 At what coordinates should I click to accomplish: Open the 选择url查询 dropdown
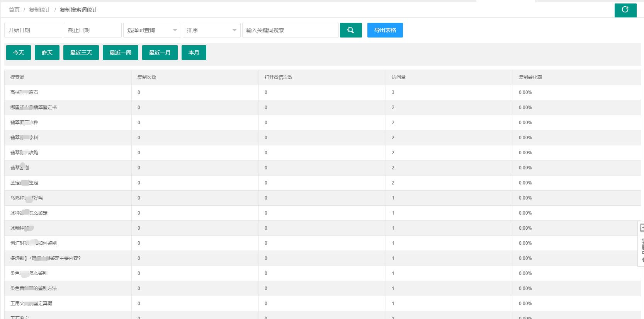[x=152, y=30]
